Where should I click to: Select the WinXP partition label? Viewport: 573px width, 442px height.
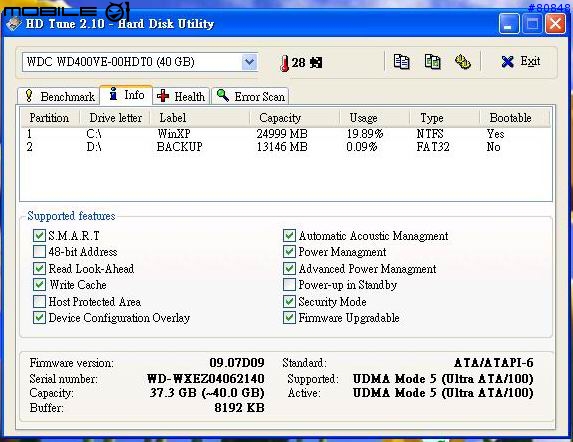[x=174, y=134]
